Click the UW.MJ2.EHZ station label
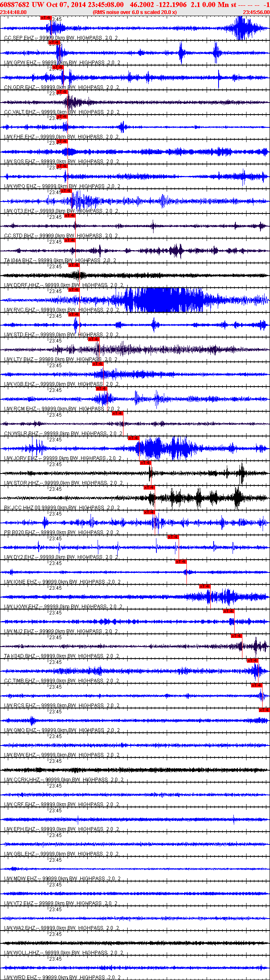This screenshot has width=270, height=980. click(61, 631)
